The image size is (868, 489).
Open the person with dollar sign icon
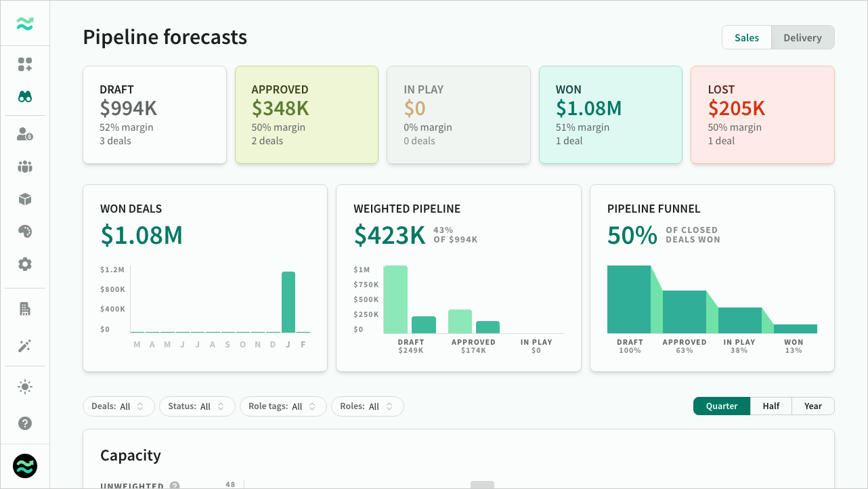point(25,134)
